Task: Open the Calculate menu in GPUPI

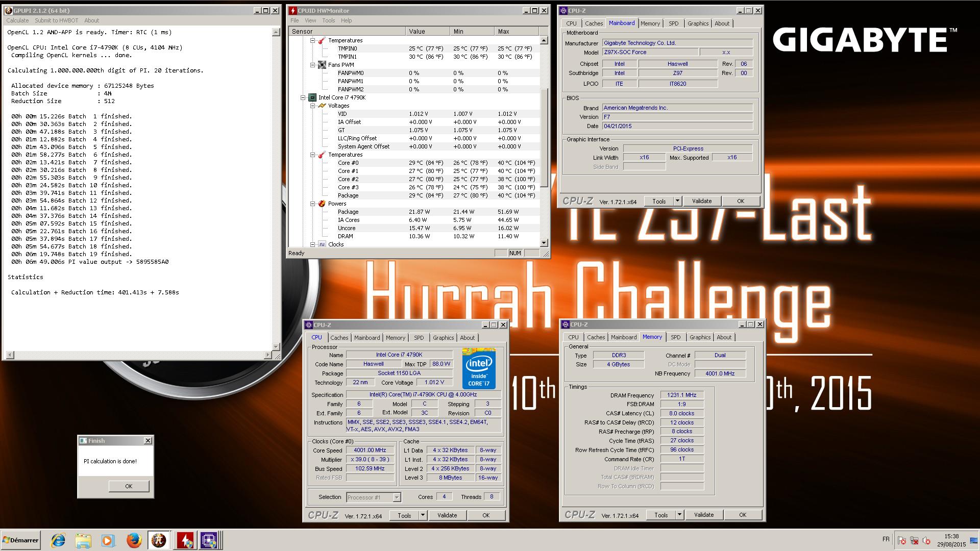Action: point(17,20)
